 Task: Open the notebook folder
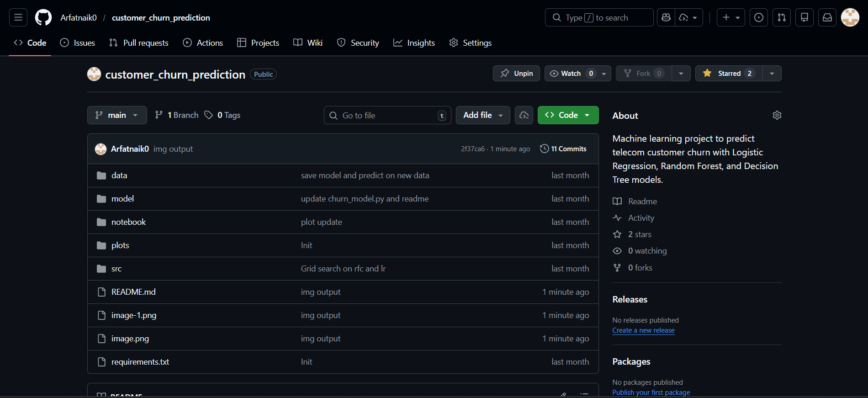128,222
